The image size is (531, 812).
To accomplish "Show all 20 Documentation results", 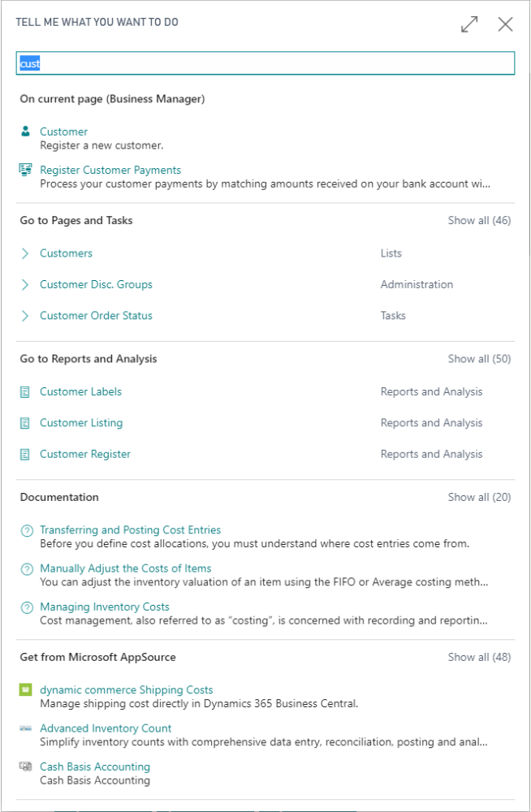I will click(x=479, y=497).
